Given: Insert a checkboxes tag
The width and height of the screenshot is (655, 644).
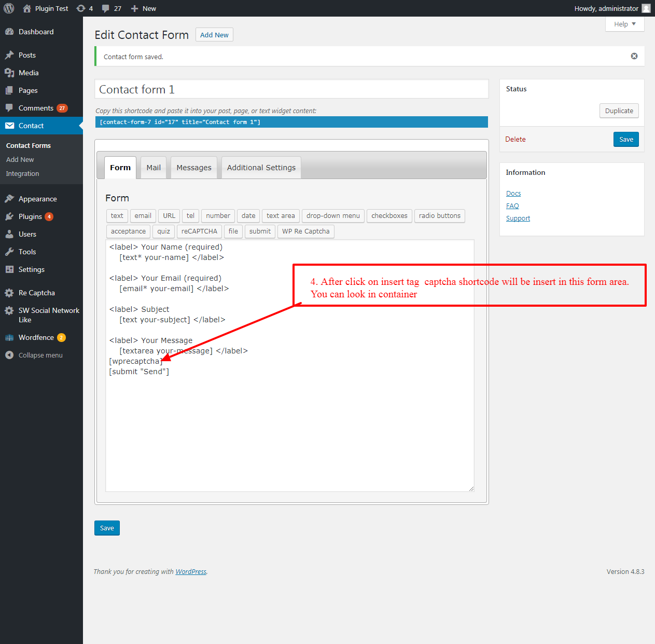Looking at the screenshot, I should click(389, 216).
